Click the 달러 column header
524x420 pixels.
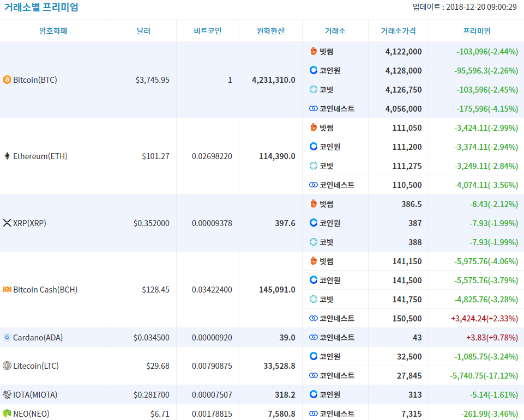(x=143, y=31)
